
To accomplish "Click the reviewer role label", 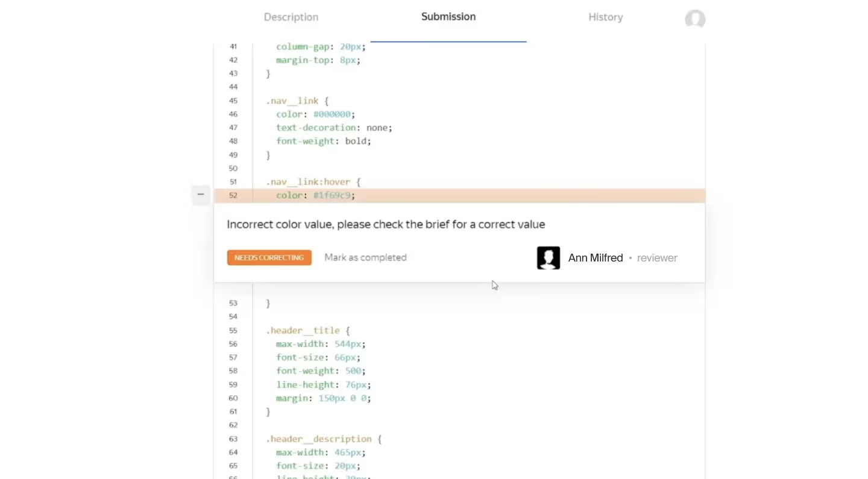I will tap(657, 258).
